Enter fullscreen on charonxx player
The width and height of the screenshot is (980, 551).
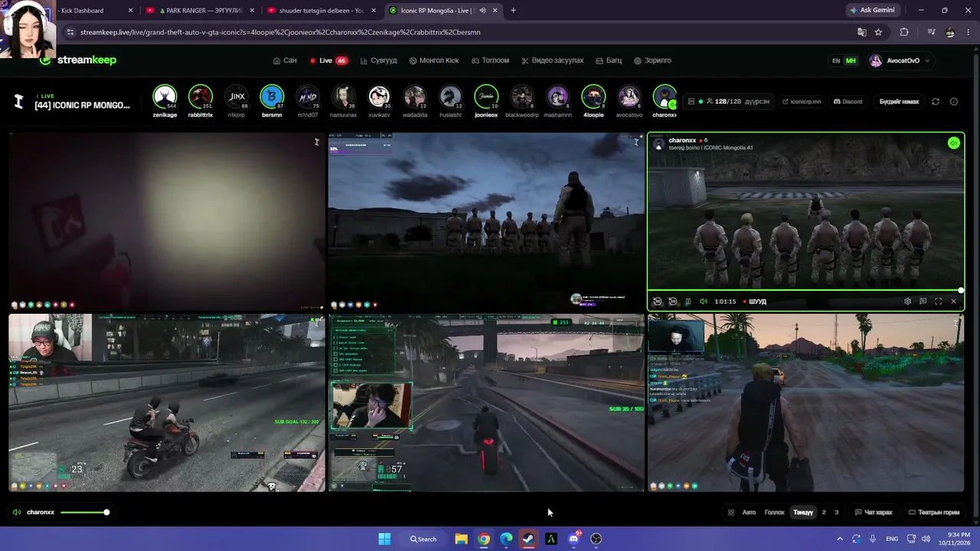point(939,302)
